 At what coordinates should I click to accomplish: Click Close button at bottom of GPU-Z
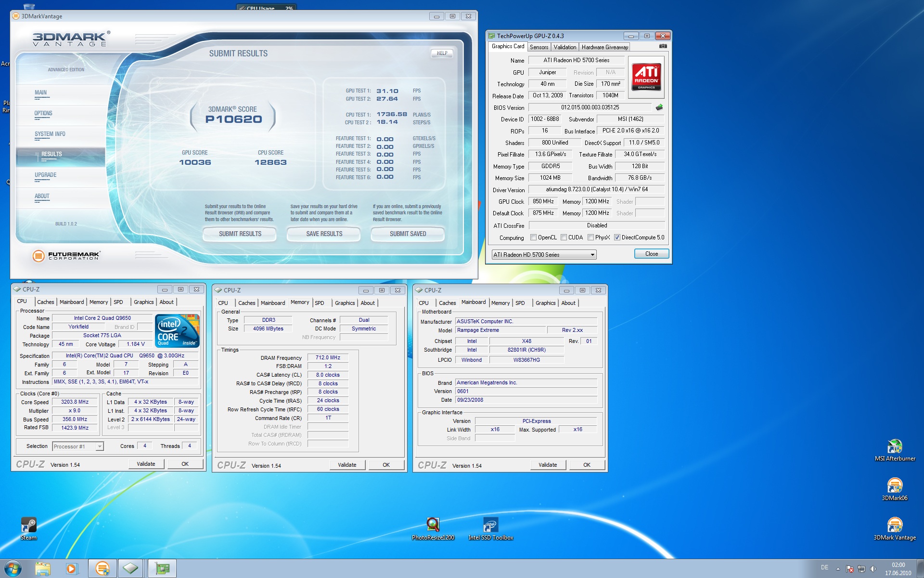651,254
